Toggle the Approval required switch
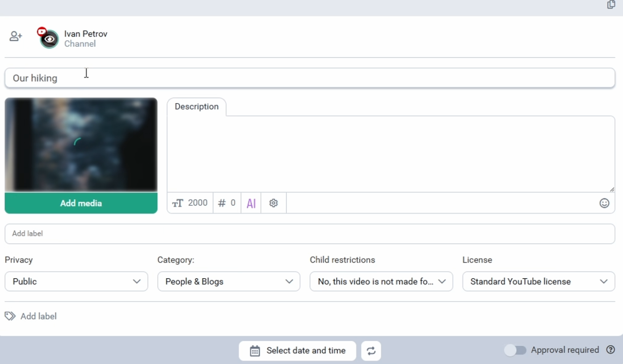The width and height of the screenshot is (623, 364). pyautogui.click(x=515, y=350)
